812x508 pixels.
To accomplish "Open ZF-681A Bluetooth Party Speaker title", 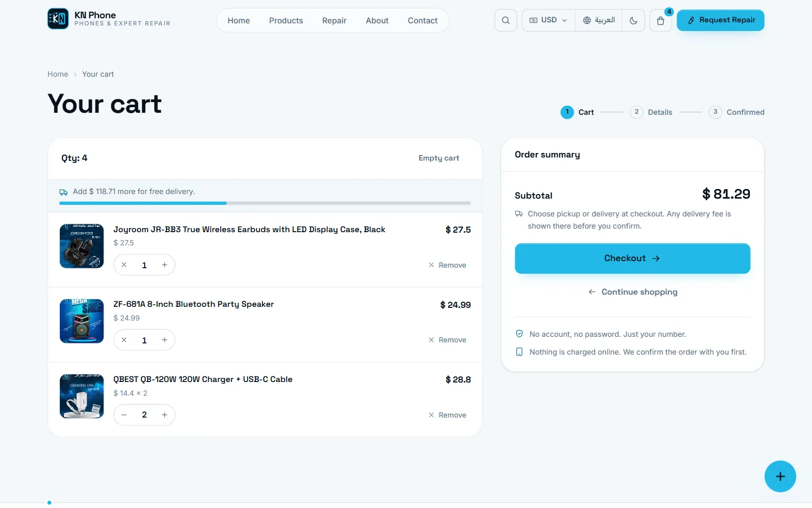I will pyautogui.click(x=193, y=304).
